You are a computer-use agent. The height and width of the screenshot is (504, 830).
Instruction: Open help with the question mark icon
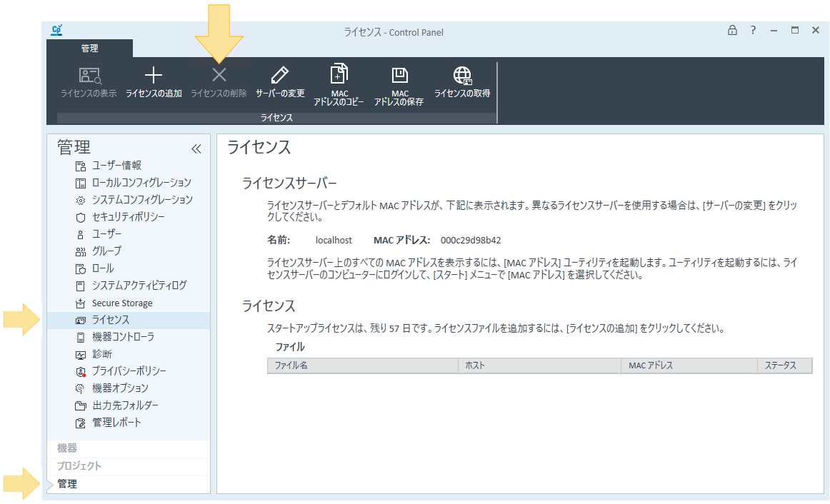[753, 31]
